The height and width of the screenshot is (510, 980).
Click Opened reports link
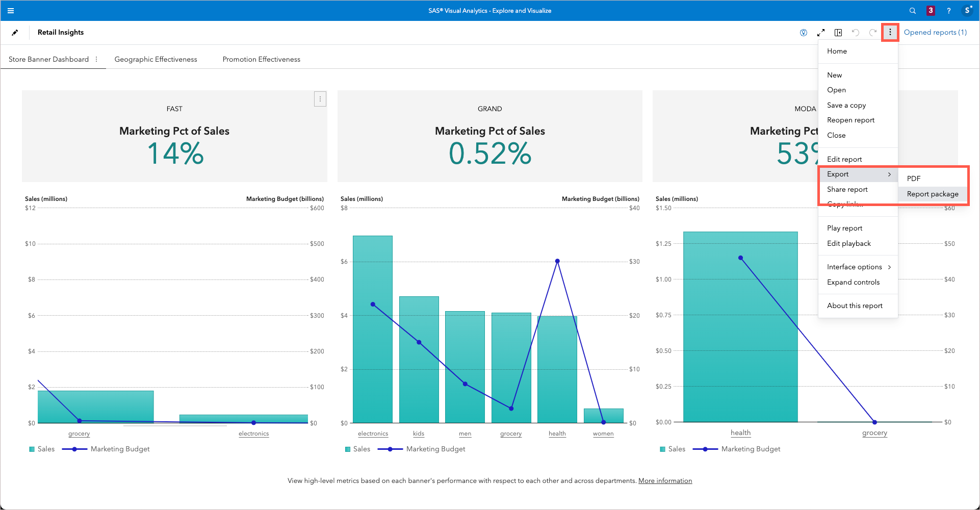coord(935,32)
